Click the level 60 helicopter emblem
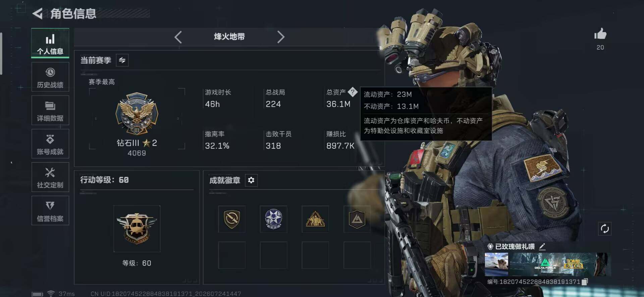The width and height of the screenshot is (644, 297). pyautogui.click(x=137, y=229)
